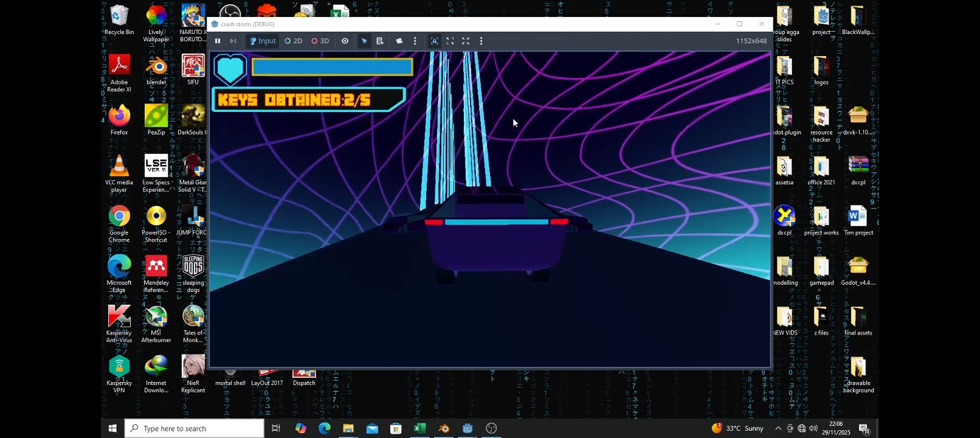The image size is (980, 438).
Task: Select the PeaZip desktop icon
Action: 156,120
